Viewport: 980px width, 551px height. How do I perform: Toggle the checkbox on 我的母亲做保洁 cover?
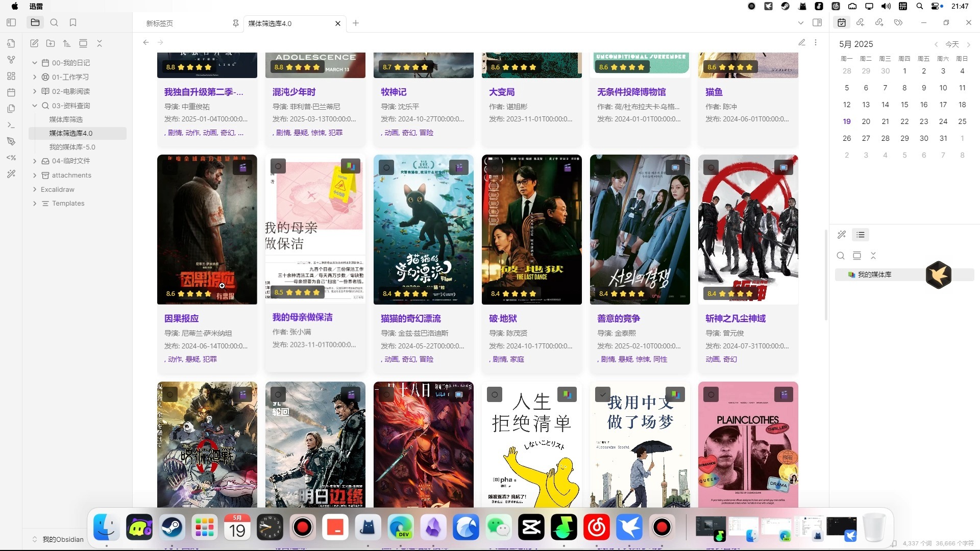[278, 166]
